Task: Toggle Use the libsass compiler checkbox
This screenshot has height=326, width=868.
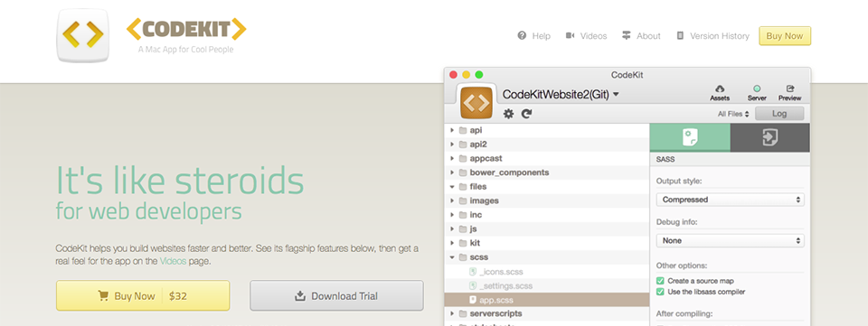Action: pyautogui.click(x=660, y=292)
